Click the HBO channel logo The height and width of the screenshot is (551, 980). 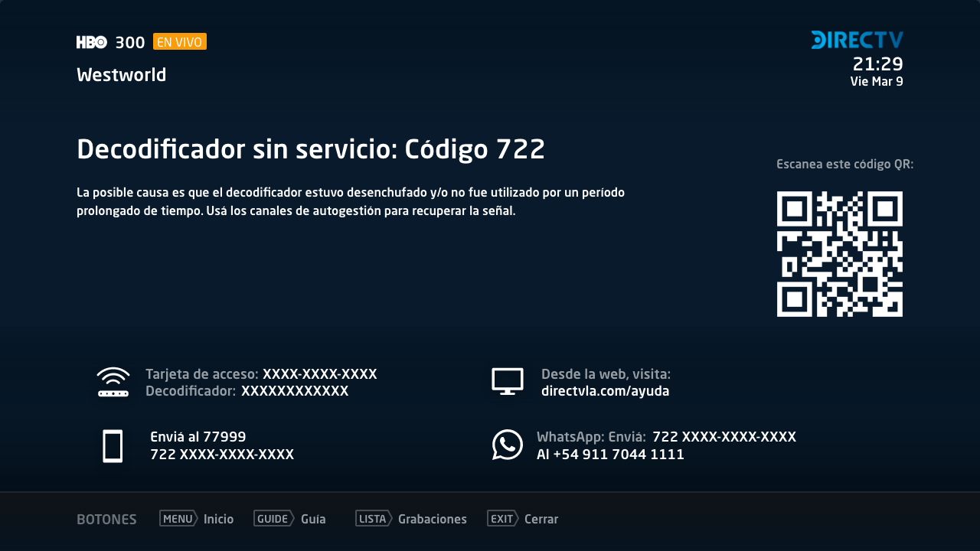(x=92, y=42)
